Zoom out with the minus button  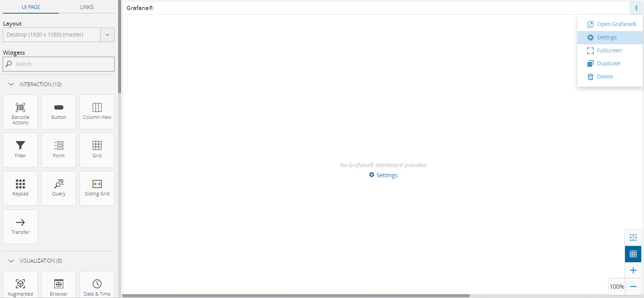633,287
